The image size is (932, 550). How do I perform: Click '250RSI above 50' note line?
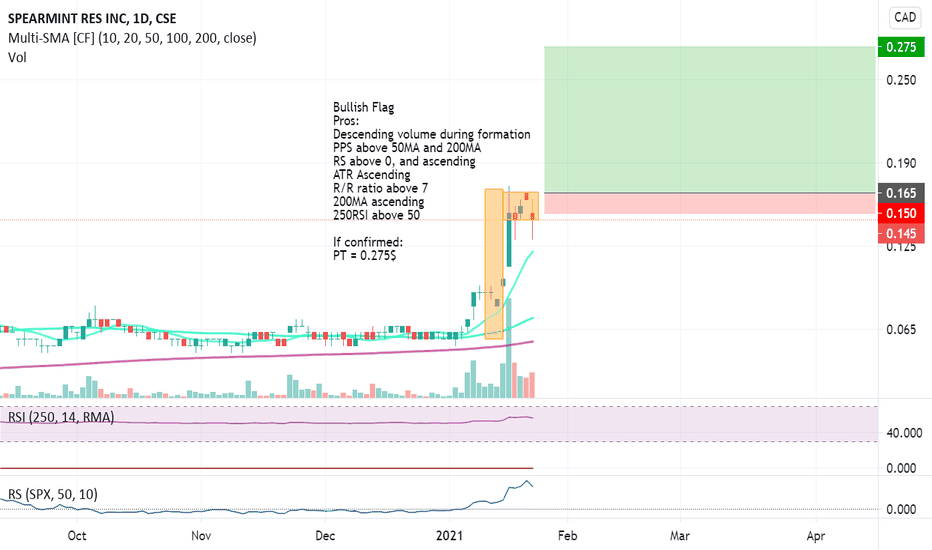pyautogui.click(x=376, y=215)
